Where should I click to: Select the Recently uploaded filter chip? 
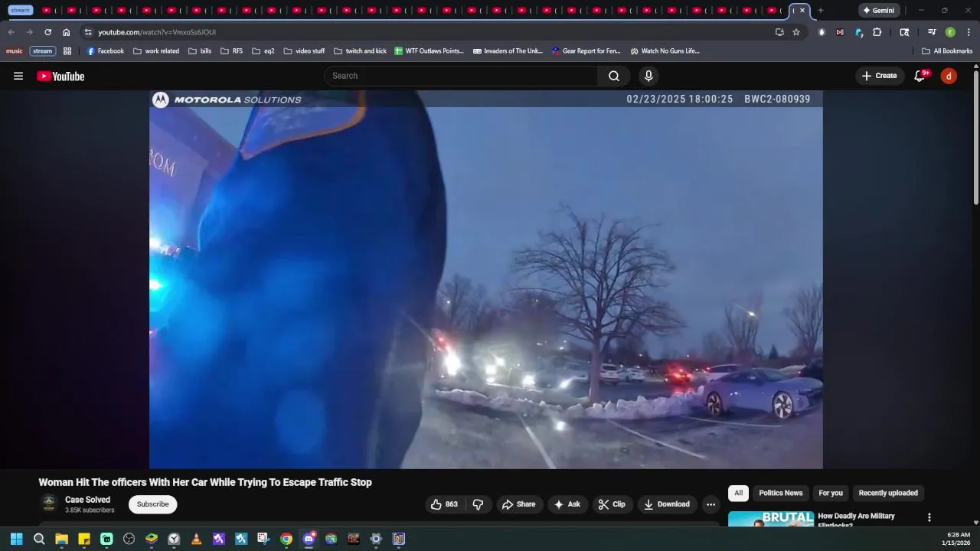click(888, 493)
